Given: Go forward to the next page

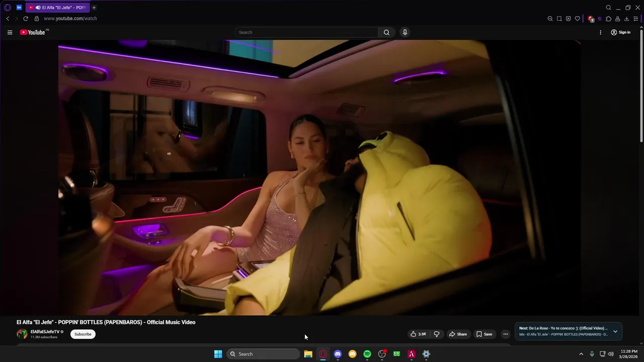Looking at the screenshot, I should pyautogui.click(x=16, y=19).
